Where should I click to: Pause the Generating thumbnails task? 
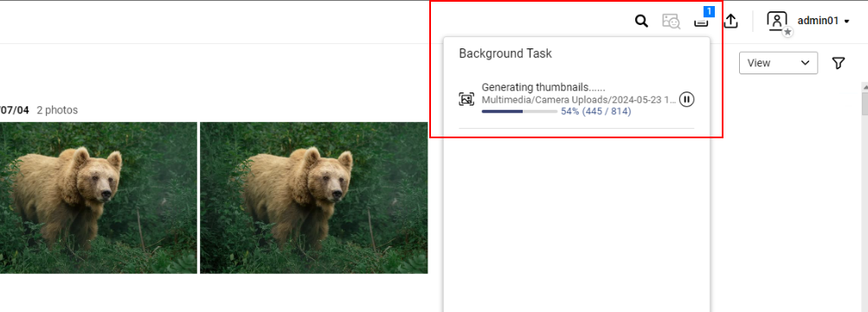[x=686, y=99]
